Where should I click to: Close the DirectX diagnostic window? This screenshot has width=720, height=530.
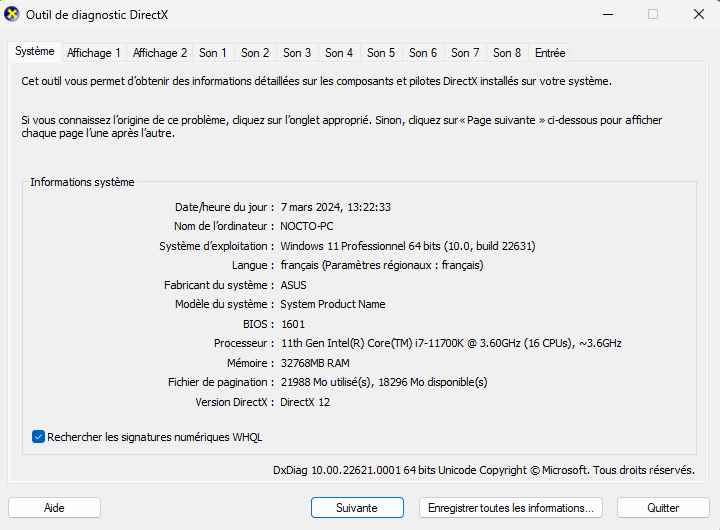point(698,14)
